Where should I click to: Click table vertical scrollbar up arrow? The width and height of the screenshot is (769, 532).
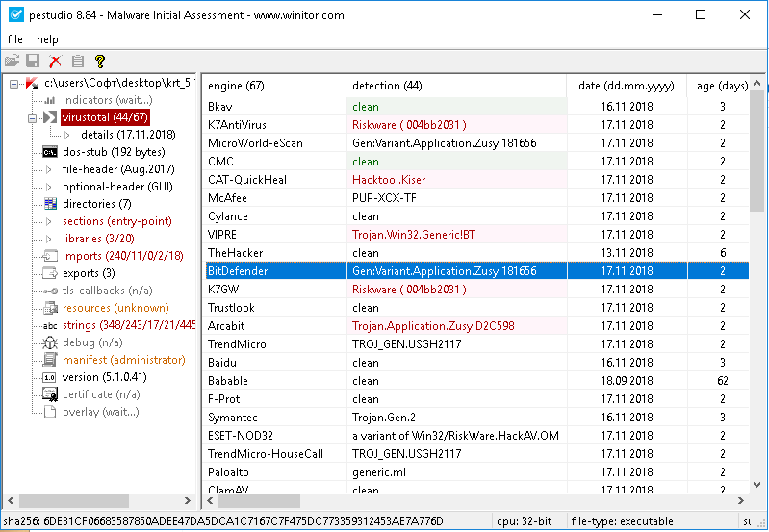[x=756, y=83]
